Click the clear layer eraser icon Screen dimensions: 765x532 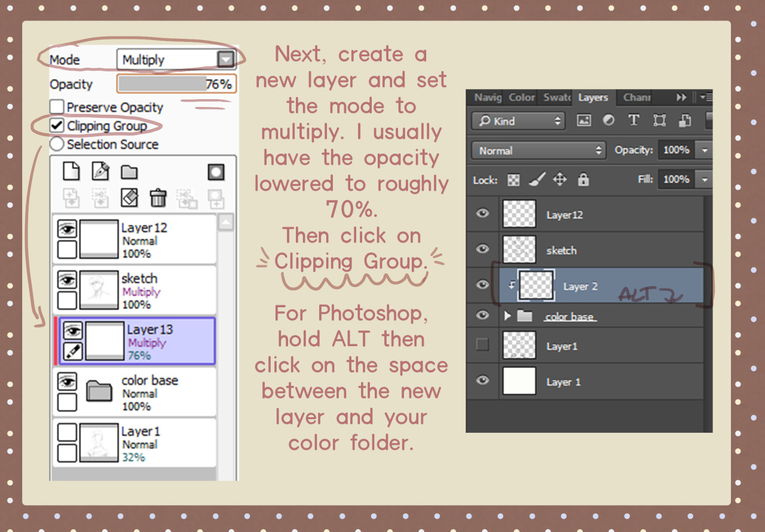pos(129,197)
